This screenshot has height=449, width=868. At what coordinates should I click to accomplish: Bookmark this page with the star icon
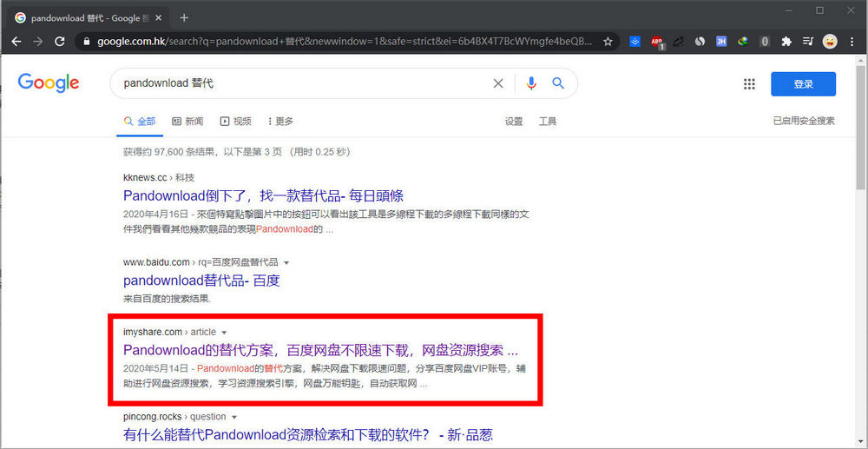point(608,42)
